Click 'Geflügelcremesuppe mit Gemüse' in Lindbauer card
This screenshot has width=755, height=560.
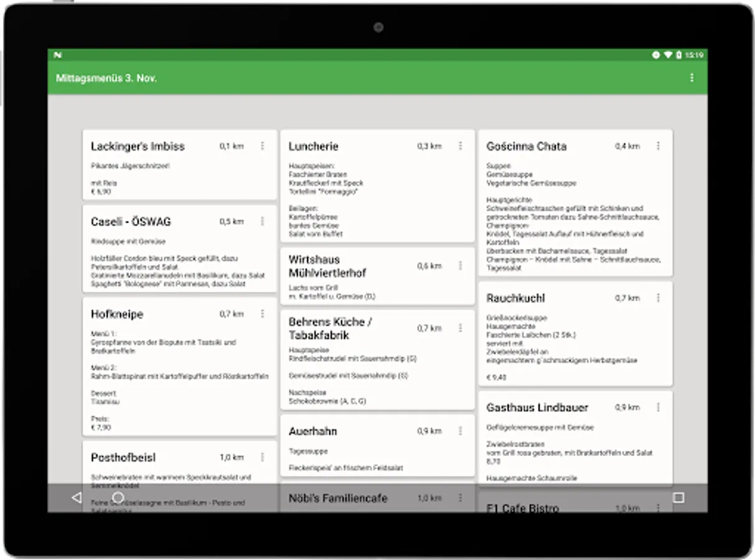(x=540, y=427)
